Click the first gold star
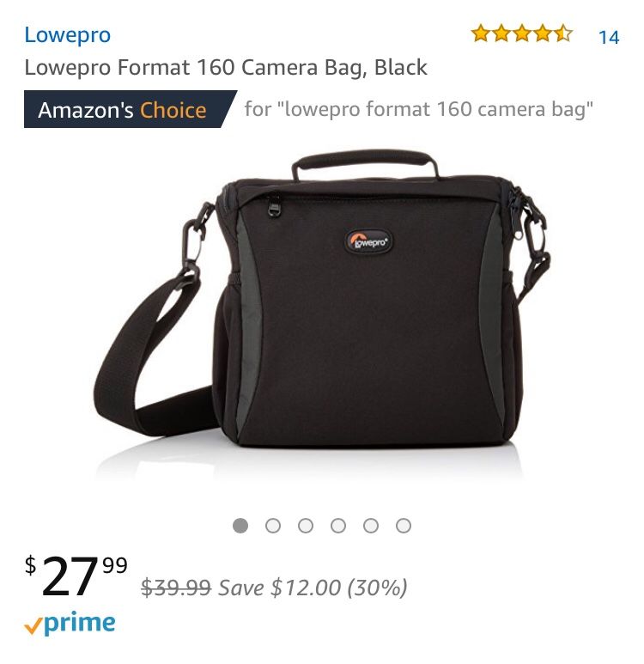The width and height of the screenshot is (644, 664). [x=481, y=34]
